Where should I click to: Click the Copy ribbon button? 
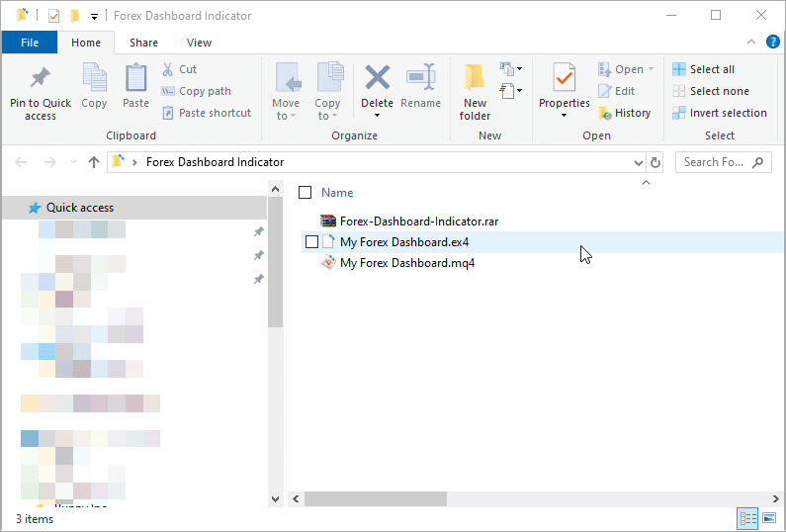click(x=94, y=85)
